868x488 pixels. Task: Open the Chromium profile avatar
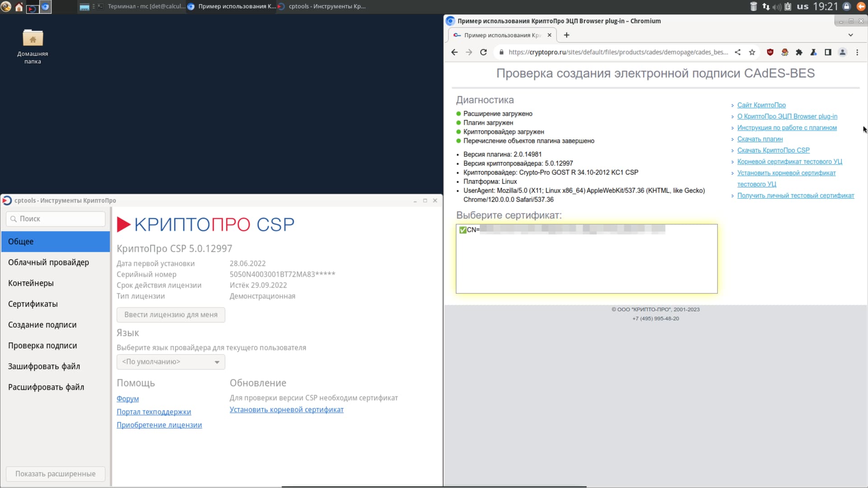(843, 52)
